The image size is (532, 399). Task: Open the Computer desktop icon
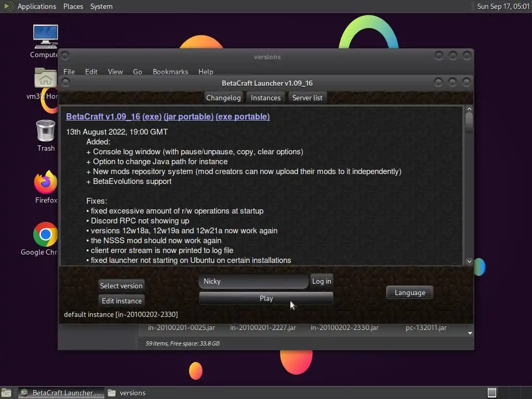pyautogui.click(x=46, y=36)
